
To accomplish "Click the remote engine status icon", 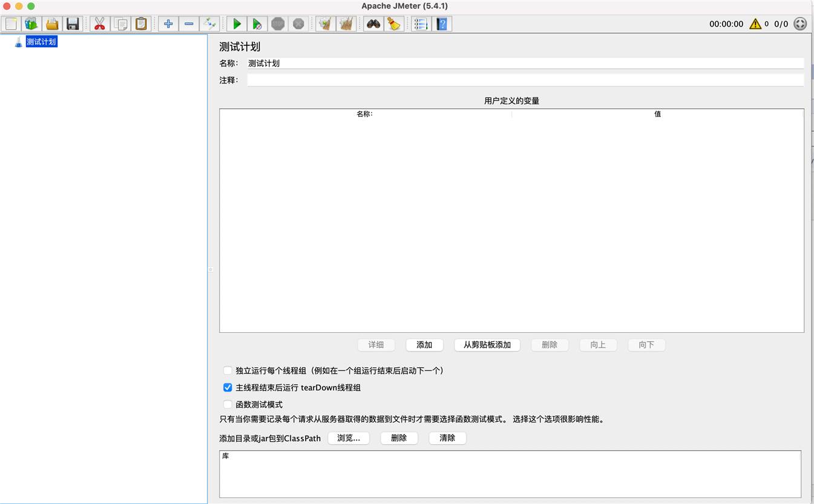I will pos(800,24).
